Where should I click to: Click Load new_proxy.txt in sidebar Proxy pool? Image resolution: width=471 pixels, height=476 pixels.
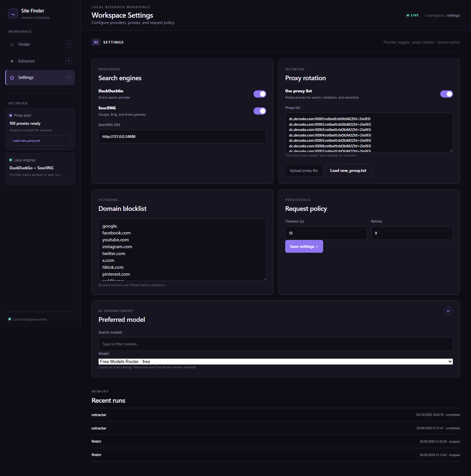[40, 140]
